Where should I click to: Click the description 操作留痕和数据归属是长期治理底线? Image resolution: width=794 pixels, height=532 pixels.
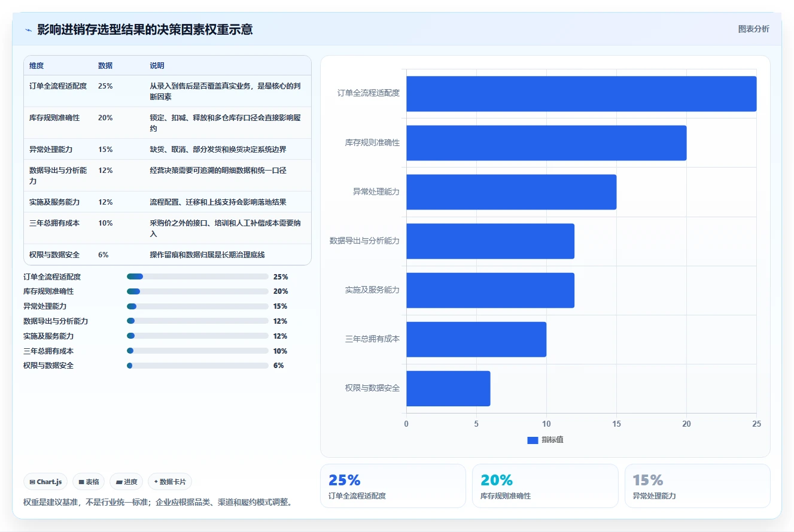coord(207,255)
